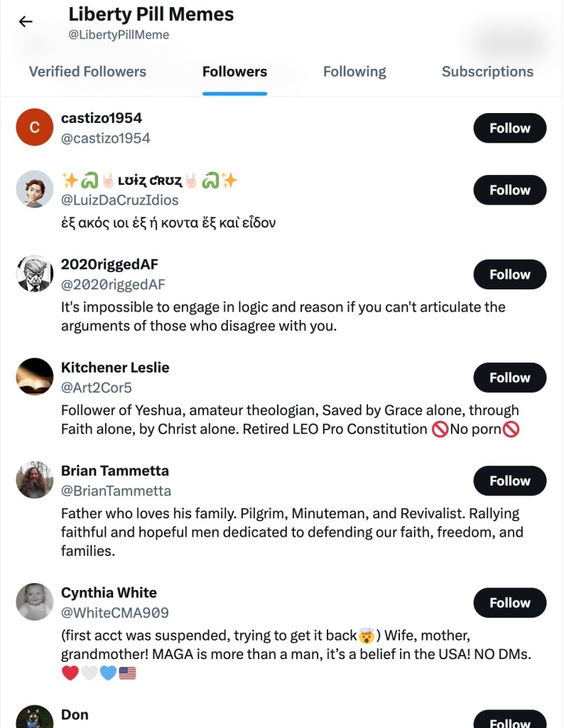
Task: Follow the LuizDaCruzIdios account
Action: click(509, 190)
